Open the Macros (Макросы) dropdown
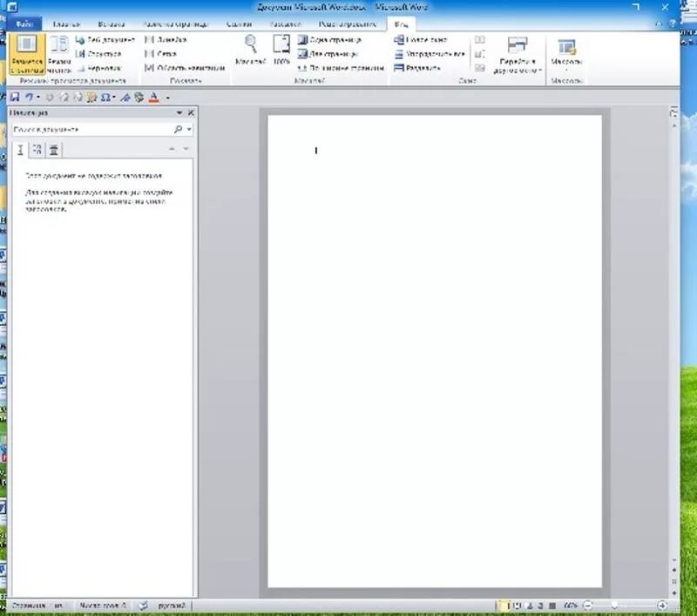The image size is (697, 616). click(x=566, y=53)
